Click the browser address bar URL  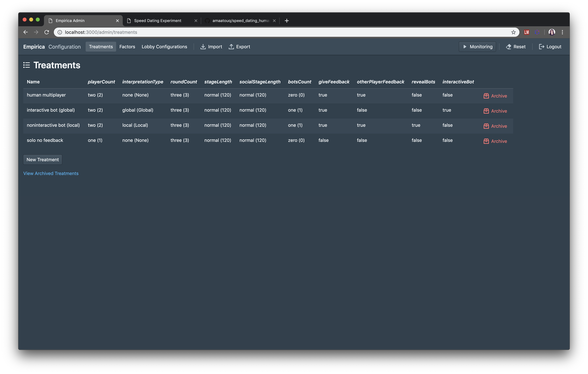tap(101, 32)
